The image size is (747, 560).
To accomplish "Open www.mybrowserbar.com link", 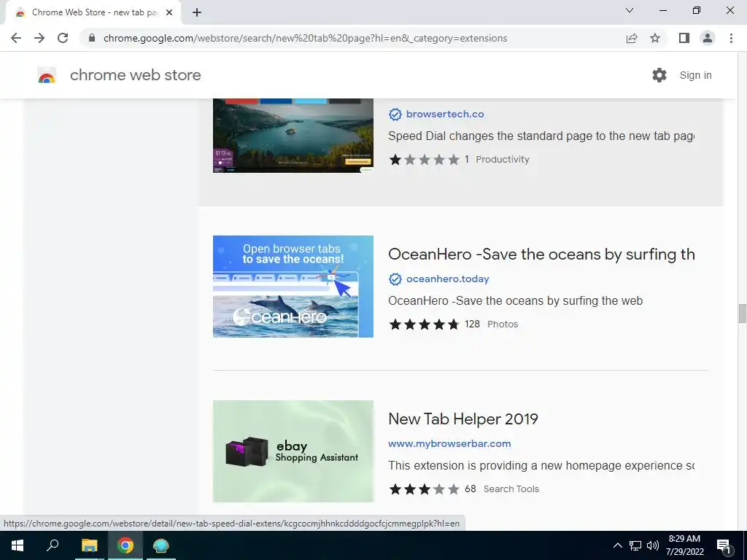I will tap(449, 444).
